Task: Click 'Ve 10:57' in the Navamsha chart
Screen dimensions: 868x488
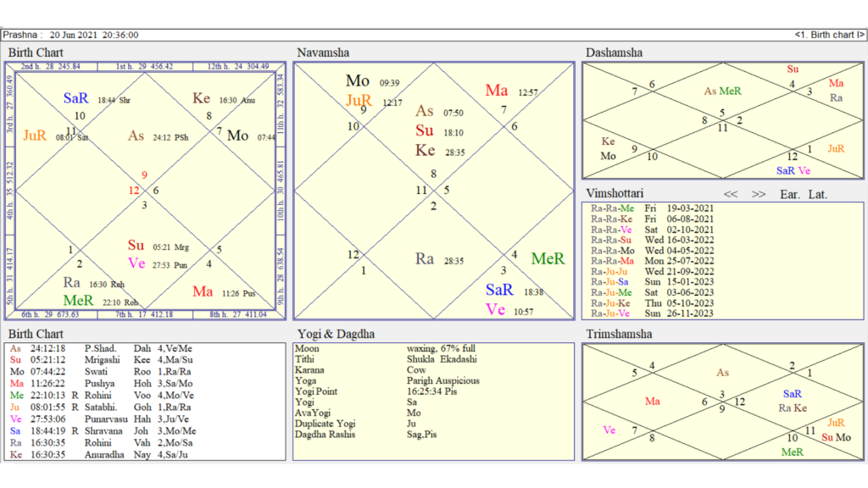Action: tap(509, 310)
